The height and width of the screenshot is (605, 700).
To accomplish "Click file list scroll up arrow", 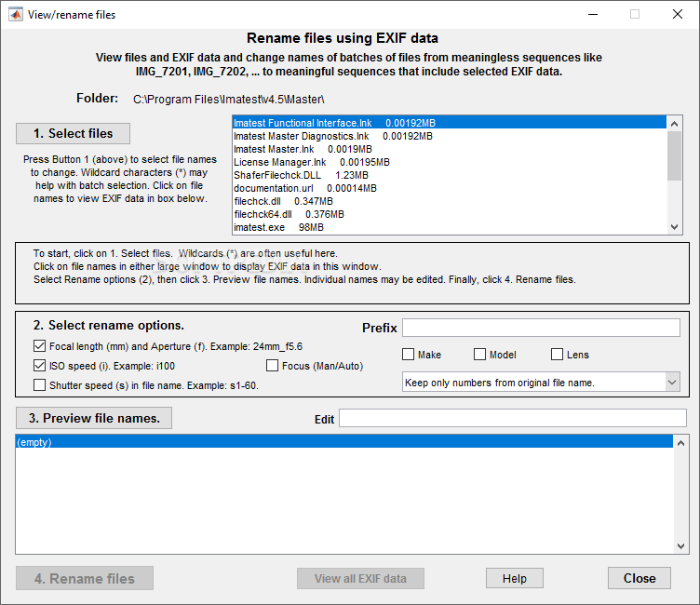I will [674, 124].
